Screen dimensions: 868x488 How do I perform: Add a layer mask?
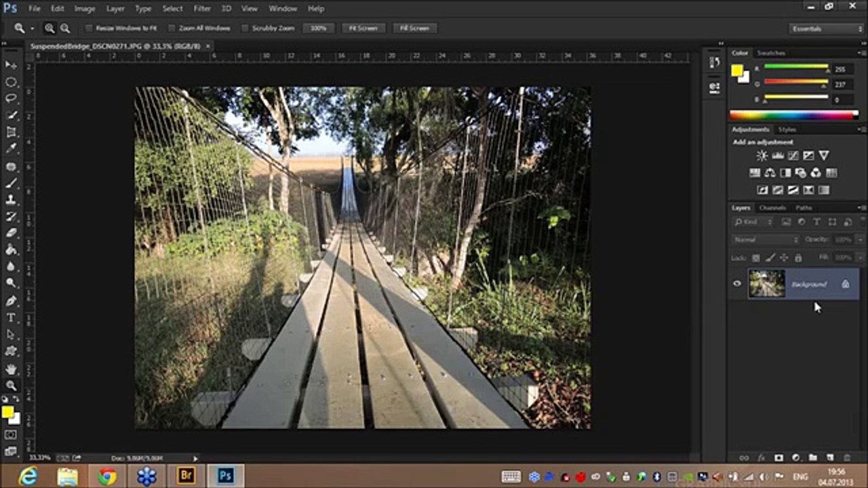pos(778,458)
